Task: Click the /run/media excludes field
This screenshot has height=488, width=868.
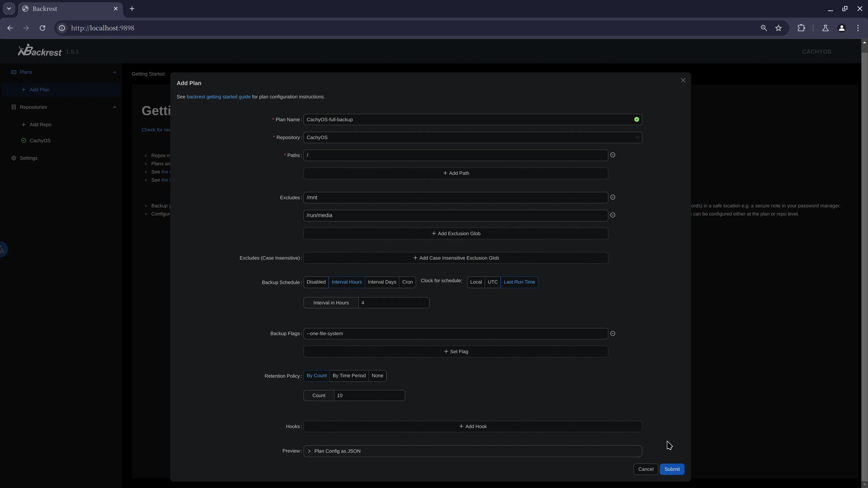Action: pos(455,215)
